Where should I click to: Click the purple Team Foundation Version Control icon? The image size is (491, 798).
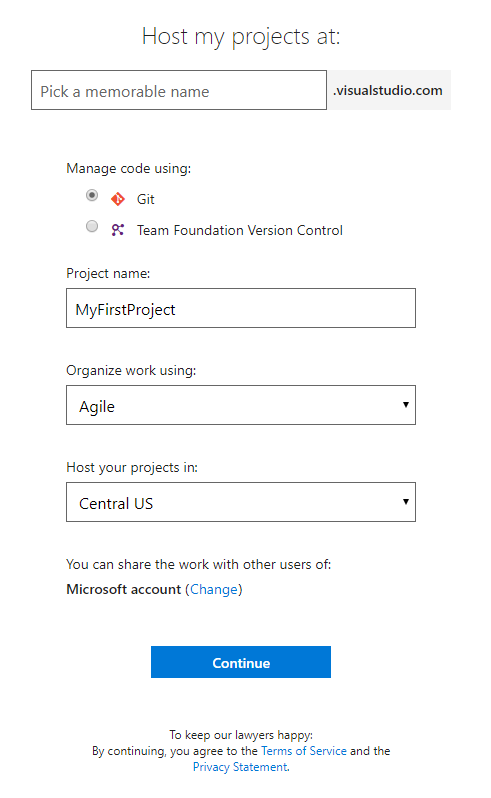point(118,230)
